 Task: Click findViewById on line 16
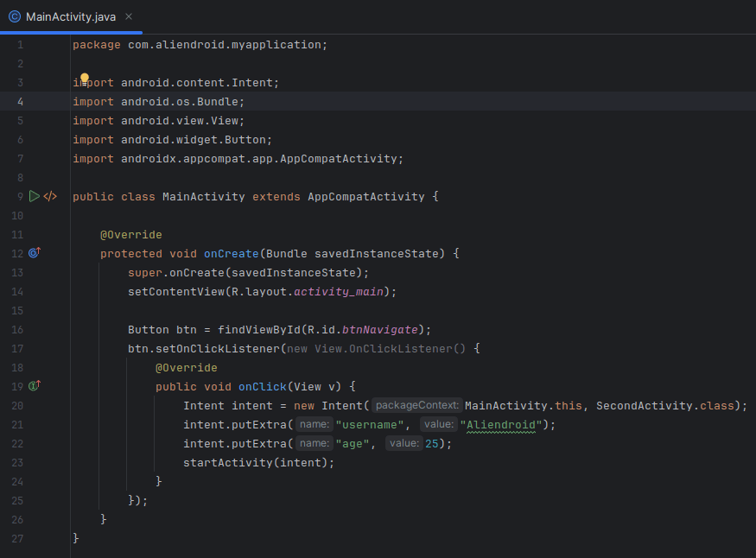tap(259, 330)
